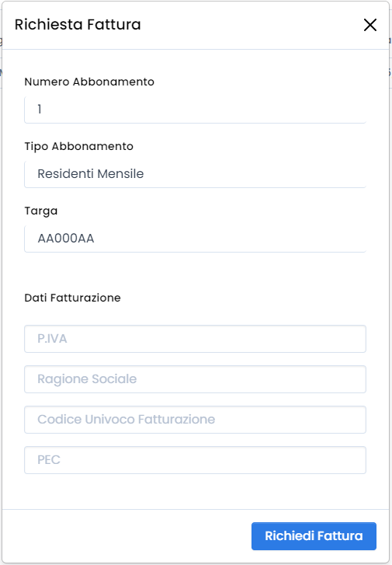Click the Targa field box
Viewport: 392px width, 565px height.
point(195,239)
